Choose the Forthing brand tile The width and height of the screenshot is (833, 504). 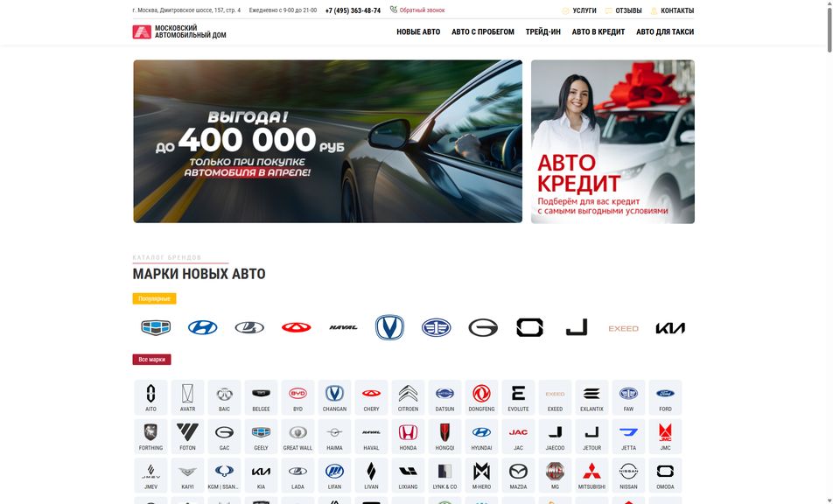coord(150,436)
